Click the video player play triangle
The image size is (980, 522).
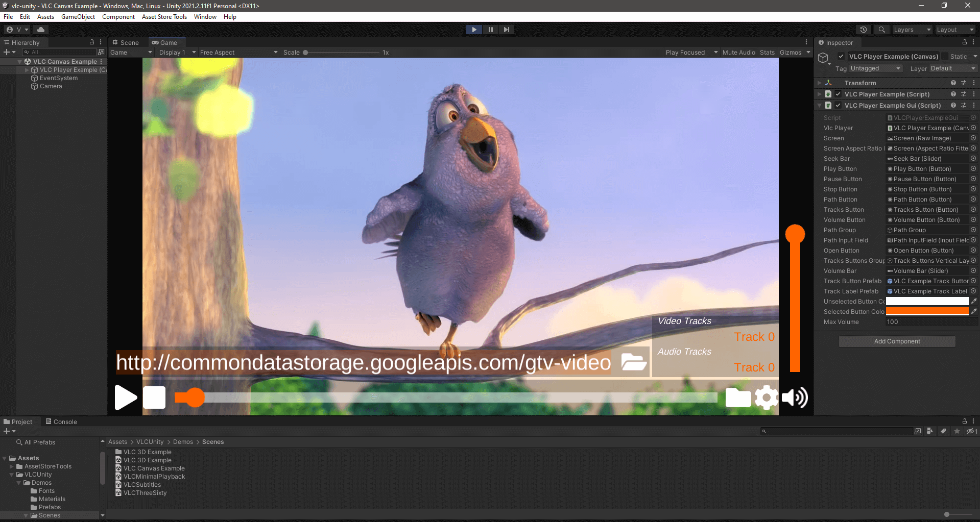[126, 397]
